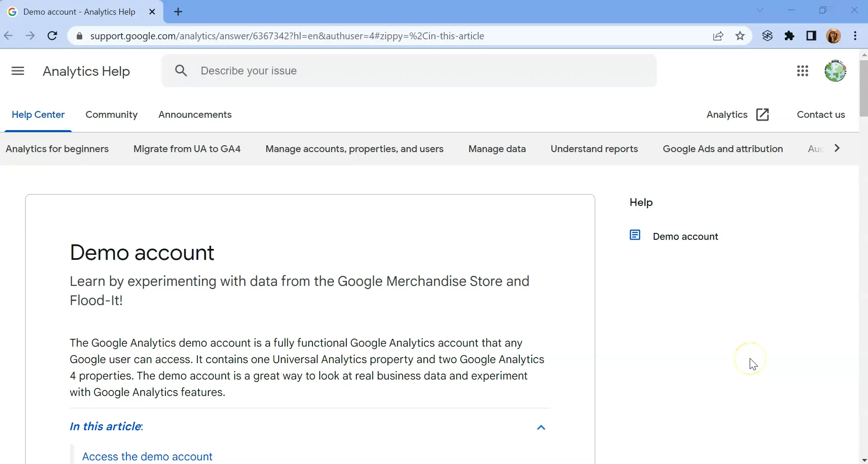Screen dimensions: 868x464
Task: Open the Access the demo account link
Action: pyautogui.click(x=147, y=455)
